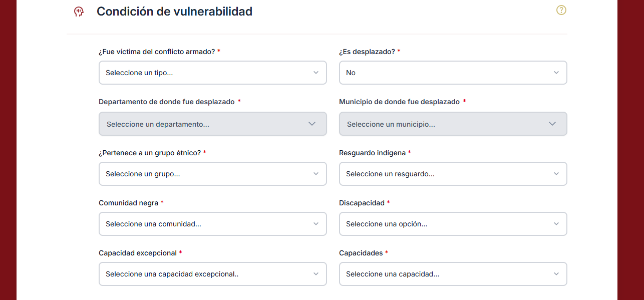Click the disabled departamento desplazado dropdown
Screen dimensions: 644x300
pyautogui.click(x=213, y=124)
